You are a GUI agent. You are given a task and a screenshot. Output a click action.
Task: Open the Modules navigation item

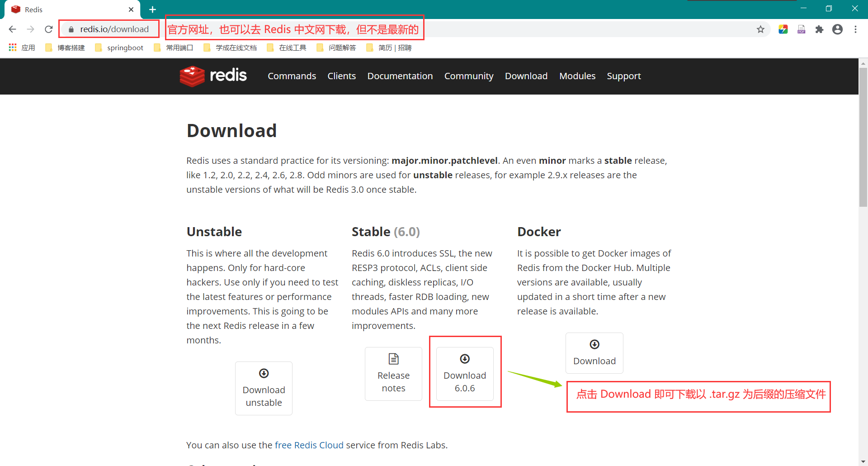[577, 76]
